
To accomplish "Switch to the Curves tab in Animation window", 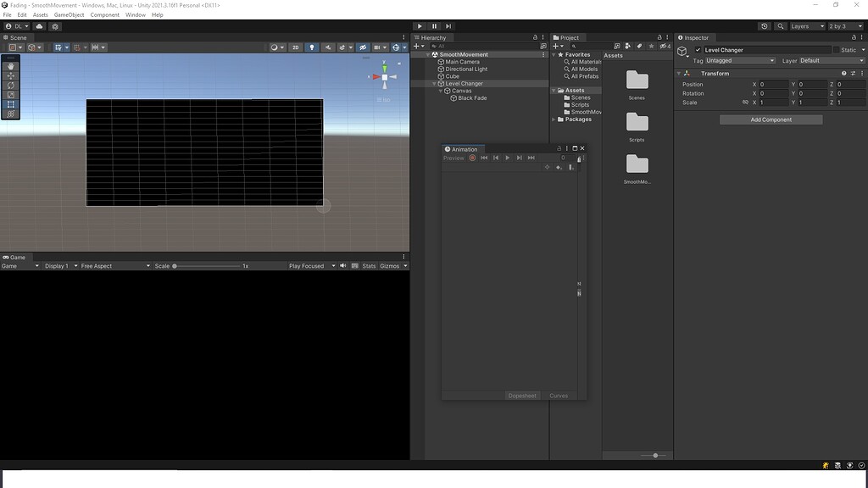I will click(x=559, y=395).
